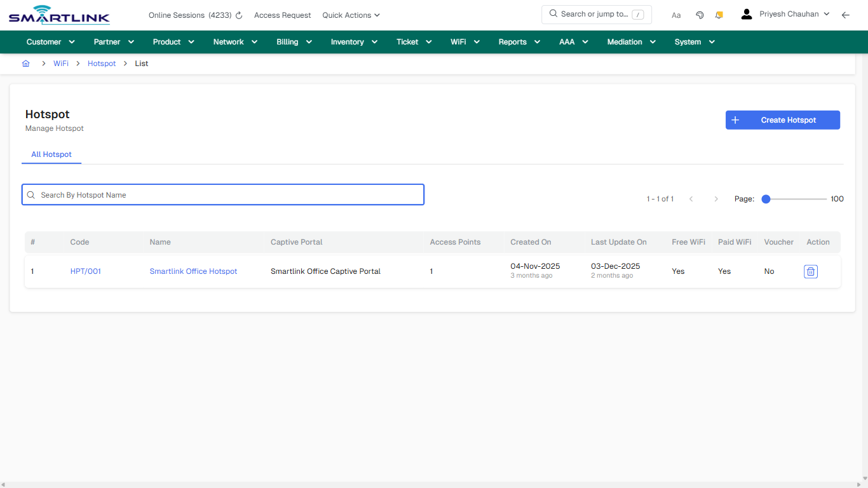The width and height of the screenshot is (868, 488).
Task: Click the theme palette icon
Action: point(700,14)
